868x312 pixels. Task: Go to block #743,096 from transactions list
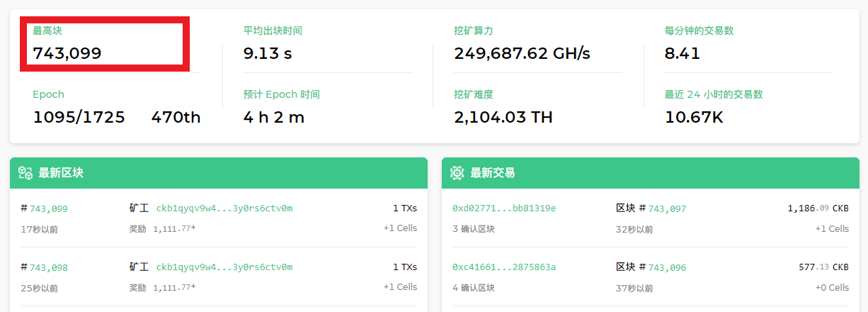(x=667, y=267)
